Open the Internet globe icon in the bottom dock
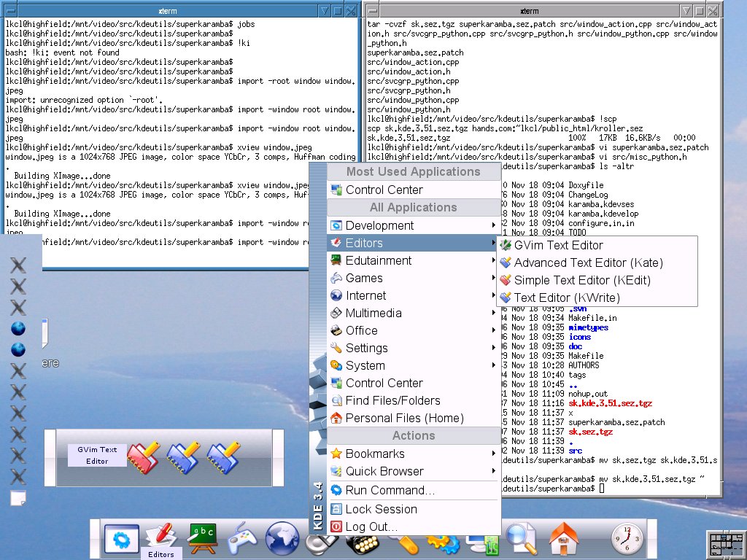The height and width of the screenshot is (560, 747). click(x=282, y=539)
